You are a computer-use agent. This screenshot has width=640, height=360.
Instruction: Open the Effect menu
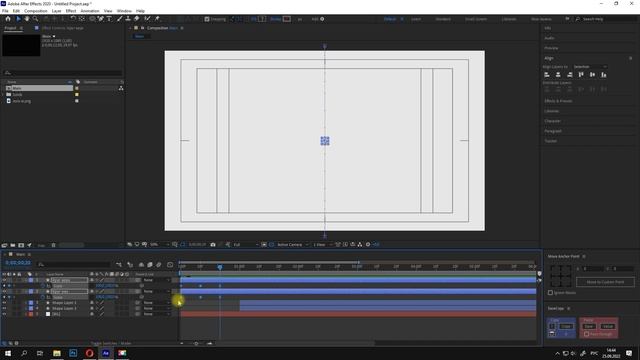pyautogui.click(x=71, y=11)
